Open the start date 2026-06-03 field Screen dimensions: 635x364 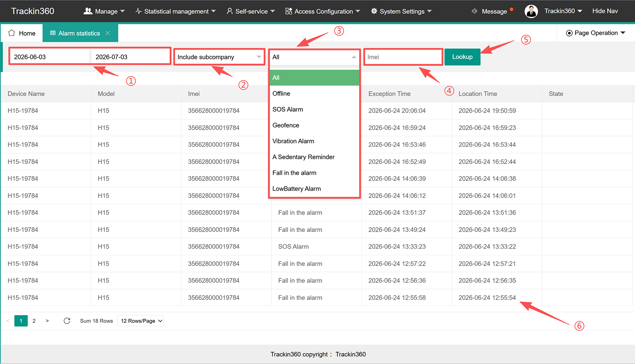click(50, 57)
